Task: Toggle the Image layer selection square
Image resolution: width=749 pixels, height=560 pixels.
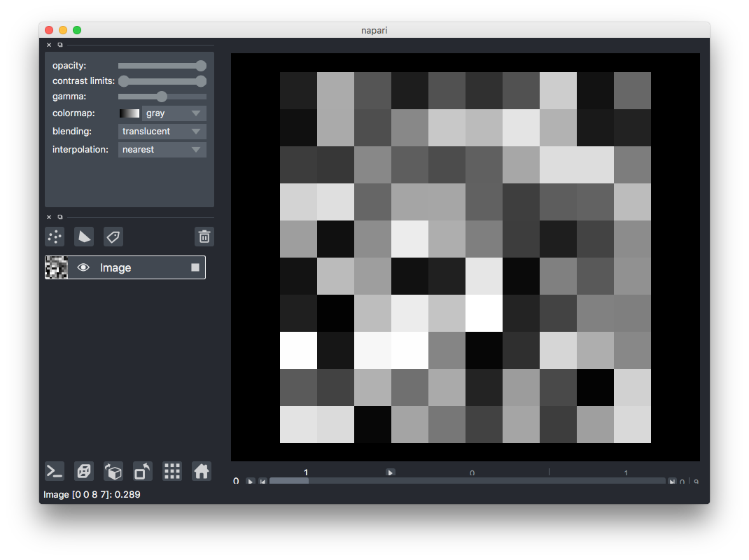Action: (195, 267)
